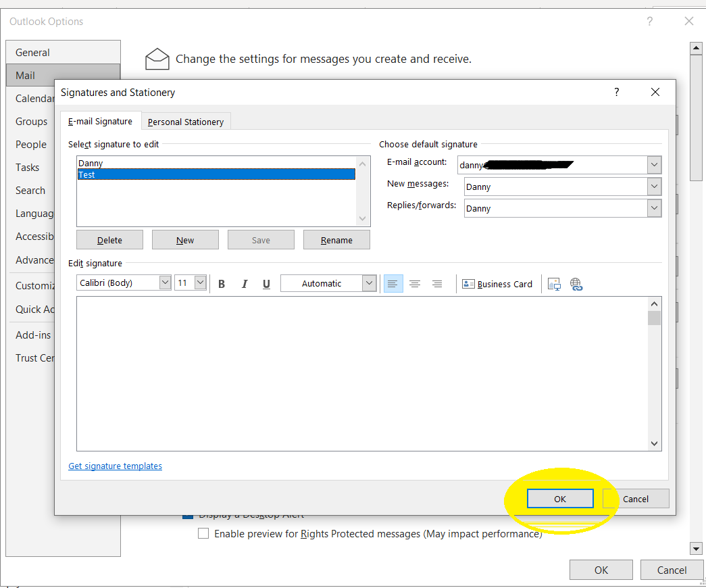Cancel the Outlook Options window
Screen dimensions: 706x588
click(672, 570)
